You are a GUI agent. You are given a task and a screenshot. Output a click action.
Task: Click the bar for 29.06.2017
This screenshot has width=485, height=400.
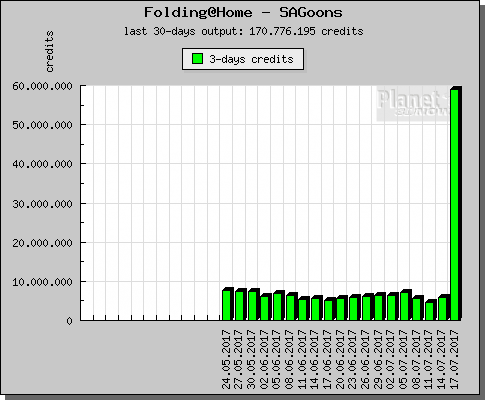(x=380, y=307)
